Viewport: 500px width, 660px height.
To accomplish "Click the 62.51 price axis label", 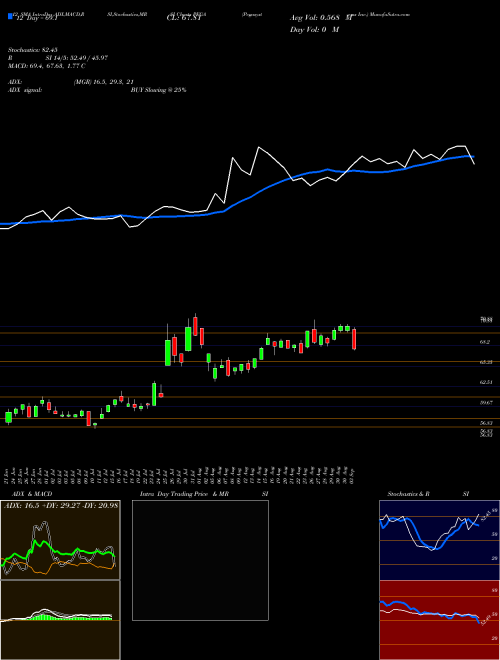I will (487, 382).
